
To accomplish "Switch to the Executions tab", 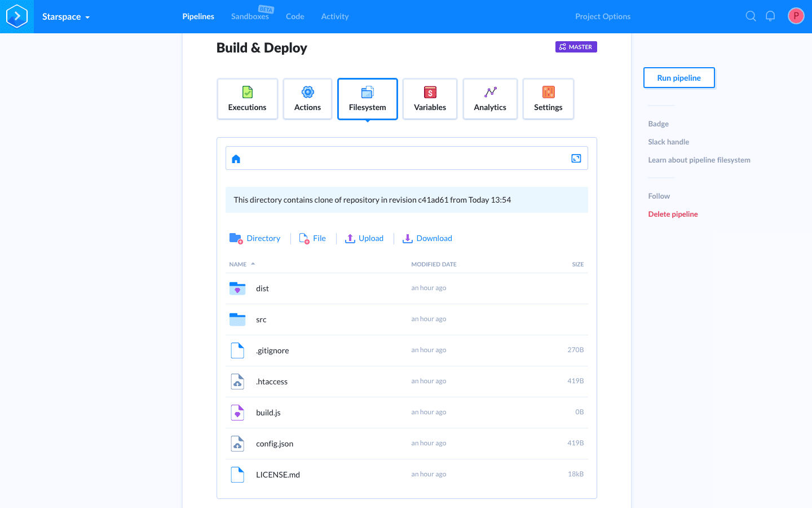I will [x=247, y=99].
